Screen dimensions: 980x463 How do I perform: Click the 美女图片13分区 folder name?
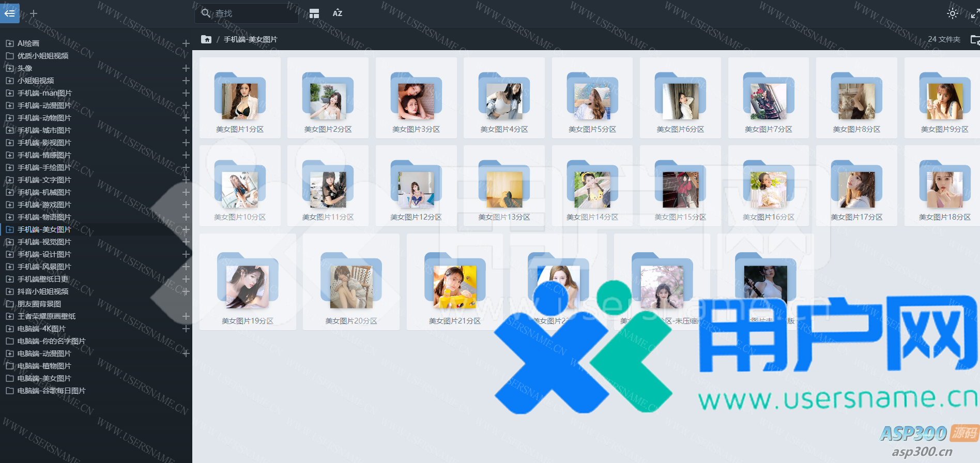504,217
